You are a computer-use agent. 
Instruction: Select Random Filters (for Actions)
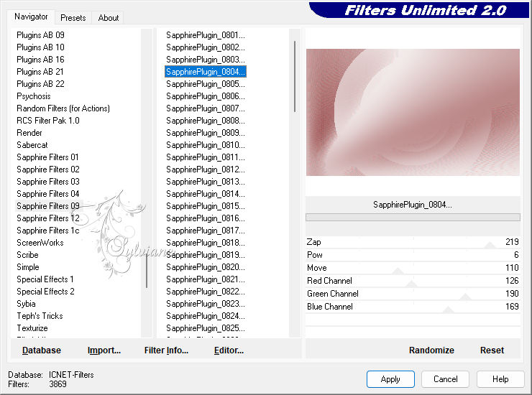(63, 108)
